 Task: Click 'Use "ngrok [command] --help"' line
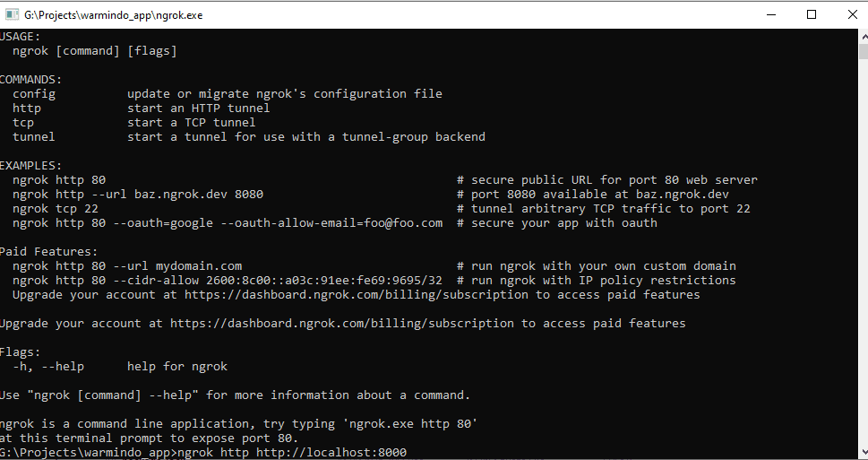pos(235,395)
